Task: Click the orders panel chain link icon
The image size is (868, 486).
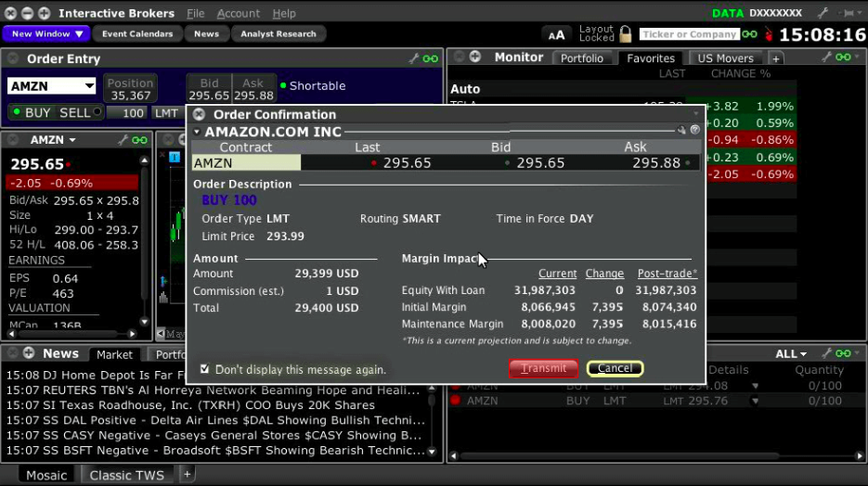Action: 843,353
